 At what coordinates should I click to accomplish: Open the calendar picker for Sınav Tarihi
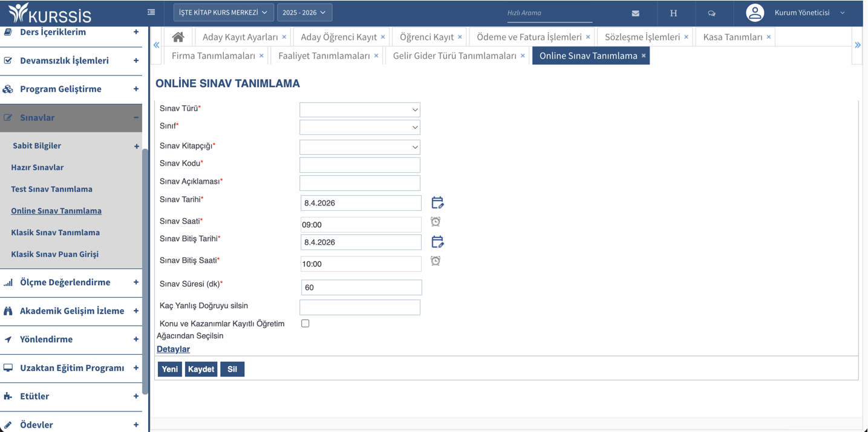tap(437, 203)
